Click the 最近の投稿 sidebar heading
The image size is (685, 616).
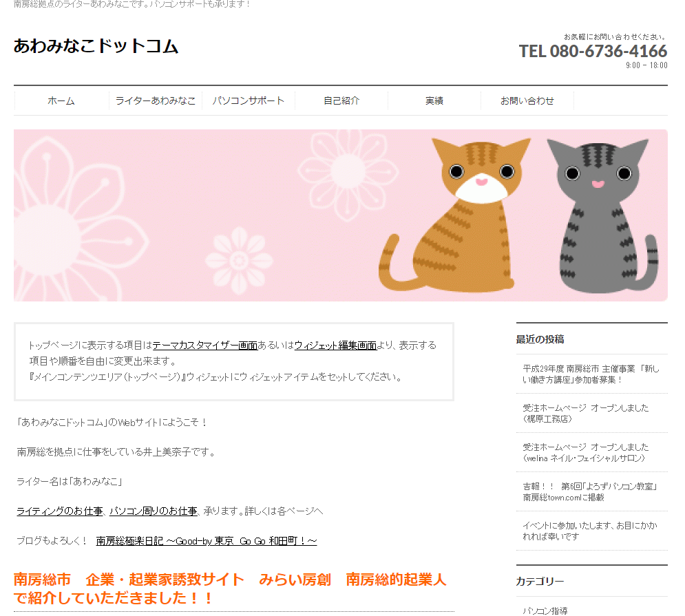coord(540,339)
